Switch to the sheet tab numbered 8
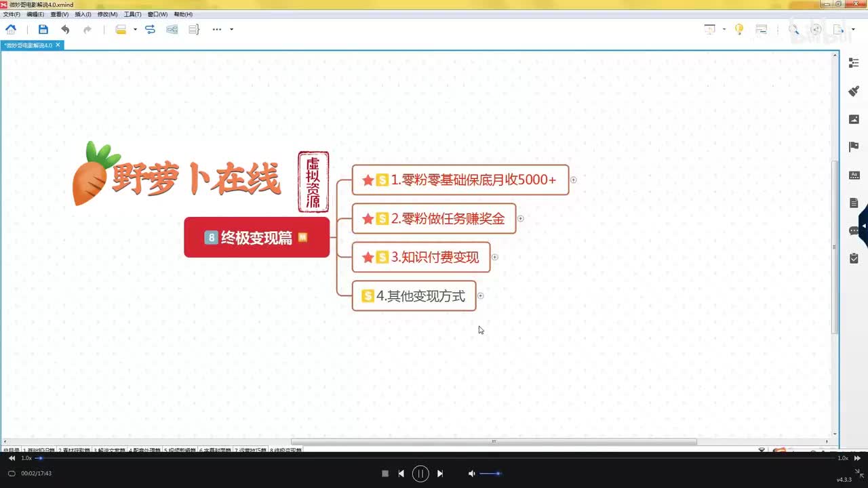This screenshot has height=488, width=868. 285,450
